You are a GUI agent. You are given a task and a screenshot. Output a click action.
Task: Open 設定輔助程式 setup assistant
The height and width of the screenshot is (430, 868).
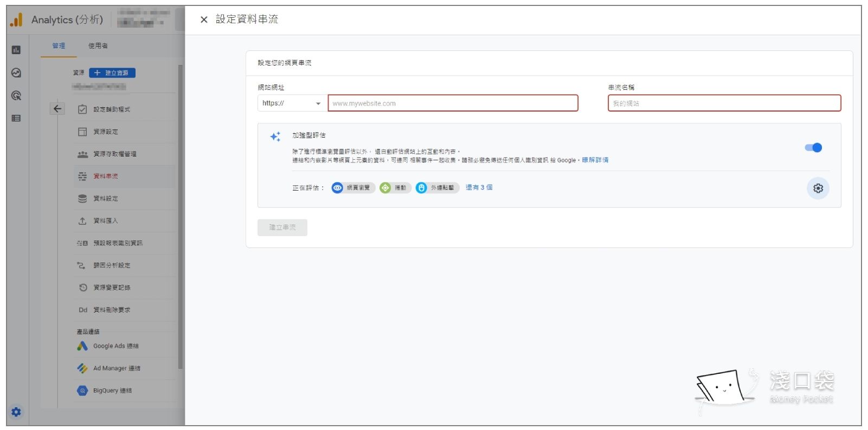tap(125, 109)
